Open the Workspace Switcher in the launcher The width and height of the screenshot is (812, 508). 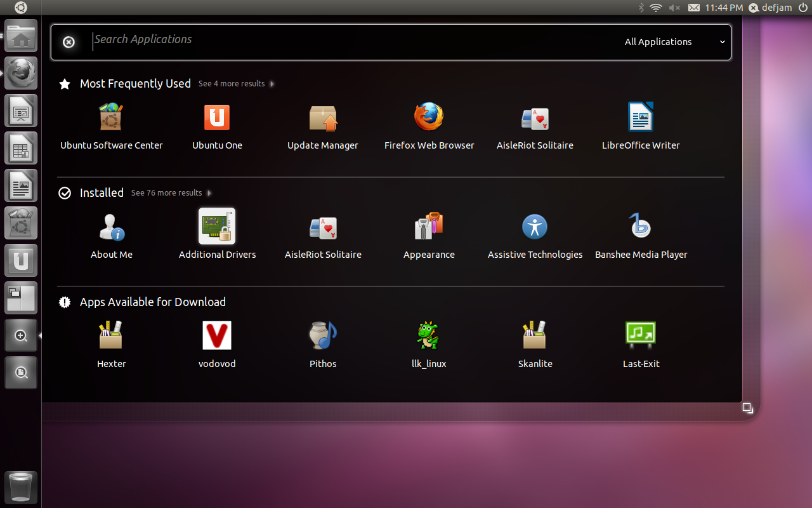[x=21, y=298]
